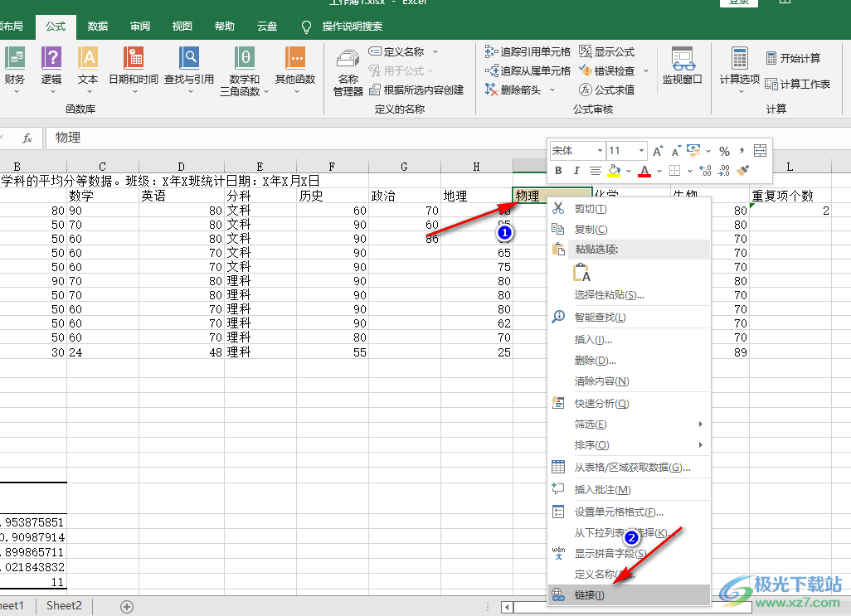Viewport: 851px width, 616px height.
Task: Choose Cut (剪切) in context menu
Action: [629, 209]
